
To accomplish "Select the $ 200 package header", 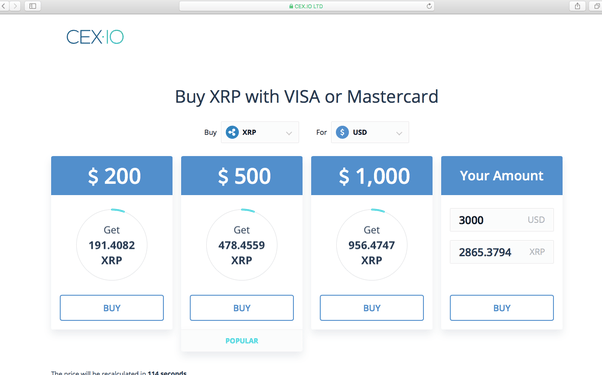I will click(x=112, y=176).
